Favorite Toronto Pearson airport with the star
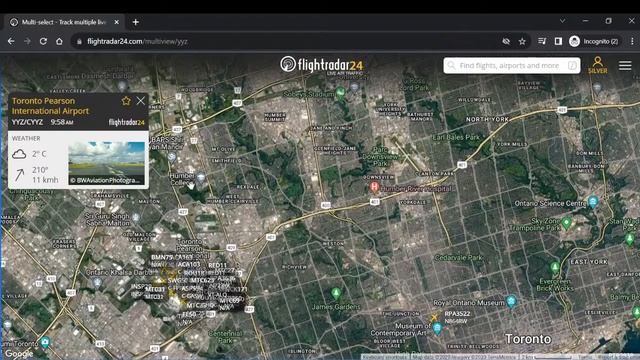 [x=126, y=101]
